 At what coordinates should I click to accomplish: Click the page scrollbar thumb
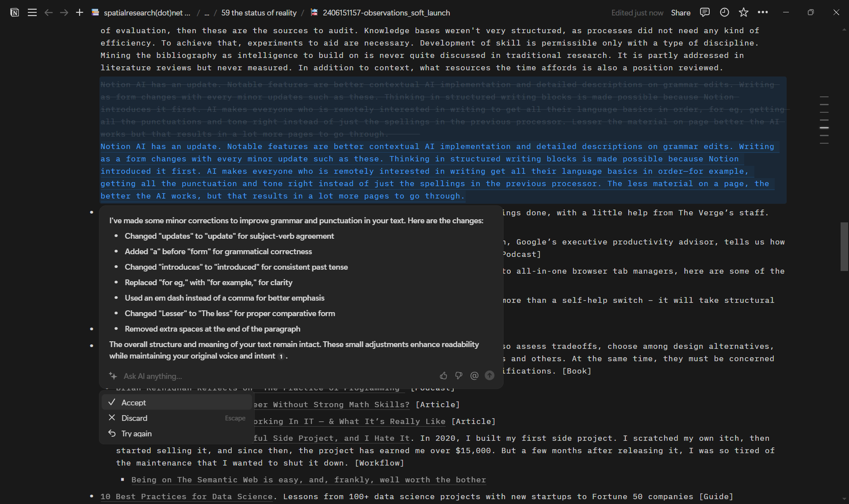coord(844,247)
